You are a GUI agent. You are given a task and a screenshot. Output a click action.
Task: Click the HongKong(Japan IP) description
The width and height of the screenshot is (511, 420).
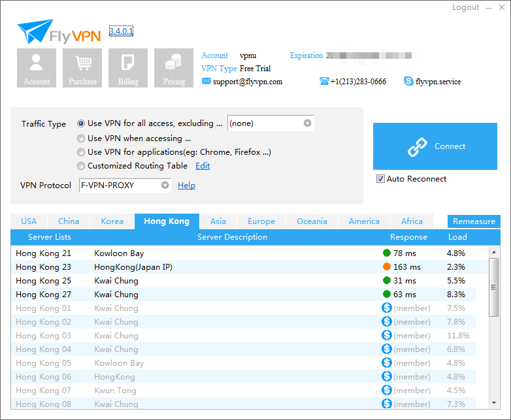pyautogui.click(x=133, y=267)
